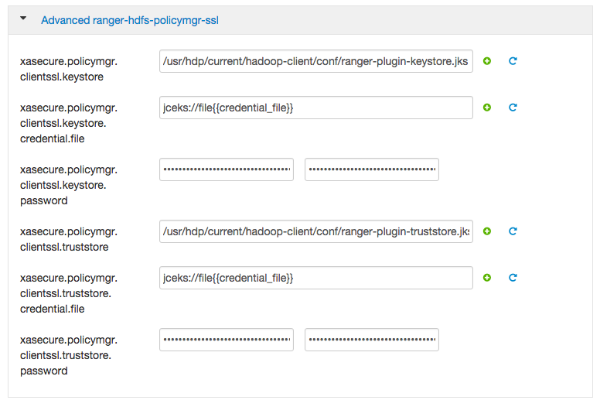Click green plus icon beside clientssl.keystore field
Viewport: 600px width, 407px height.
(x=487, y=61)
